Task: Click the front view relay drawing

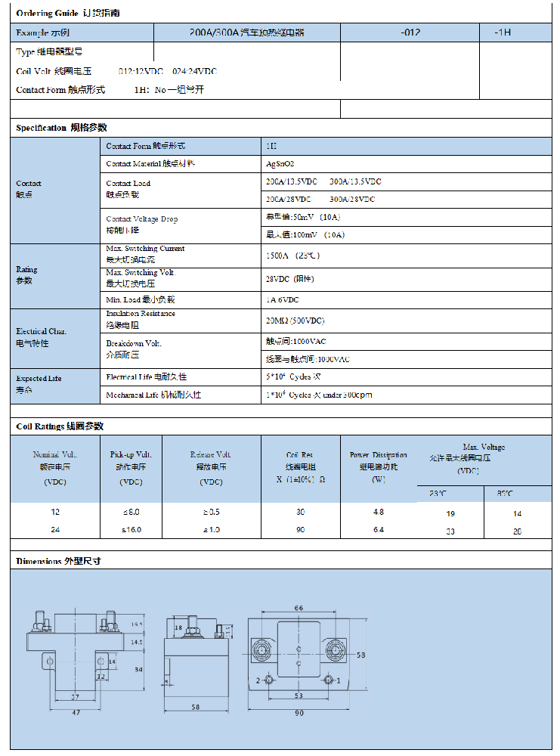Action: pos(85,662)
